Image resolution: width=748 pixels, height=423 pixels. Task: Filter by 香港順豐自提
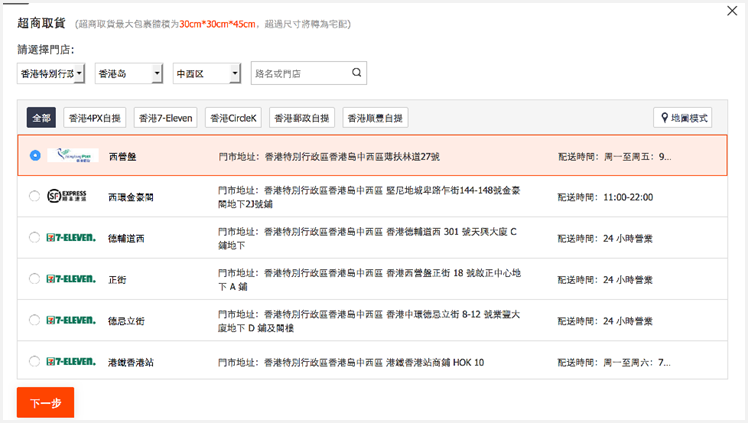pos(375,118)
